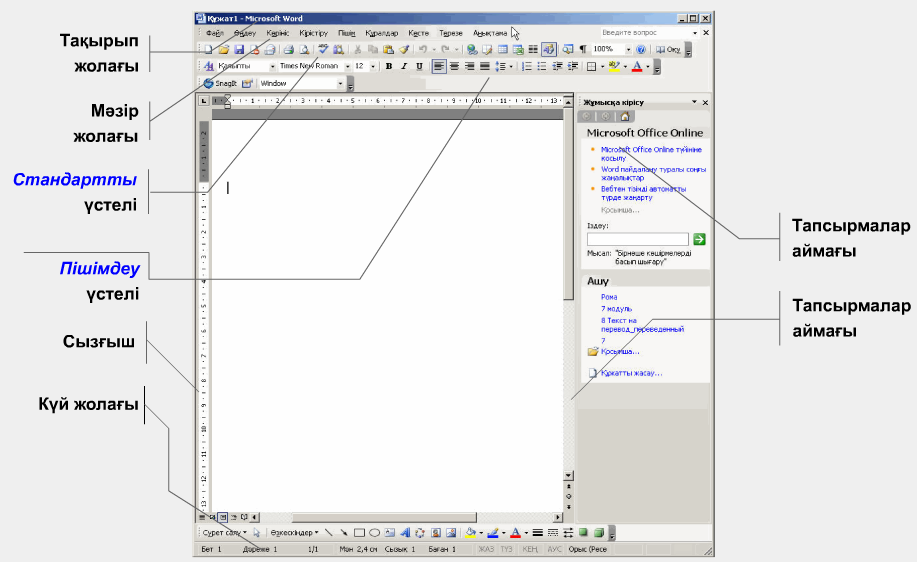
Task: Click the numbered list icon
Action: tap(526, 67)
